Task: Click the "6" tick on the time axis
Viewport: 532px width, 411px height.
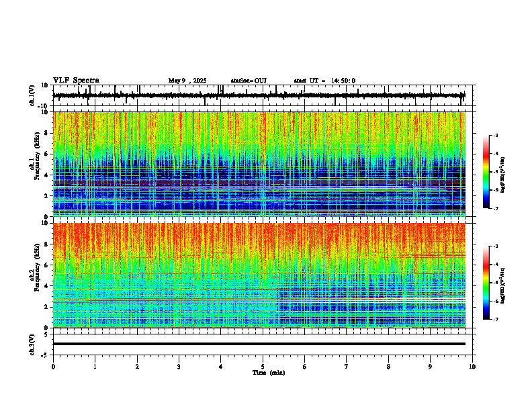Action: [305, 367]
